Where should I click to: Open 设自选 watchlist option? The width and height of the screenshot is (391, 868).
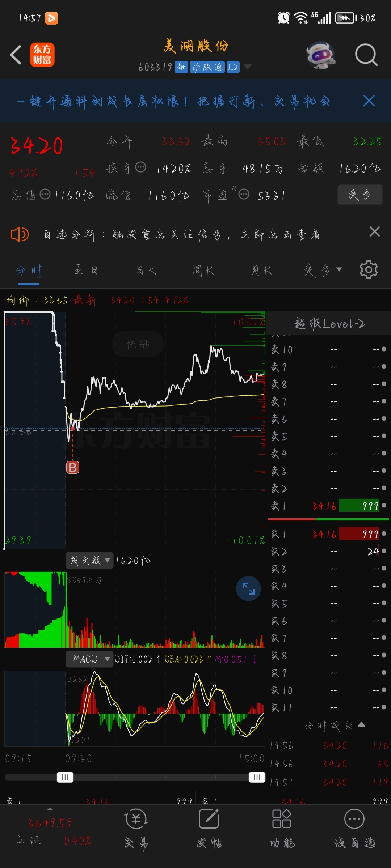(354, 829)
